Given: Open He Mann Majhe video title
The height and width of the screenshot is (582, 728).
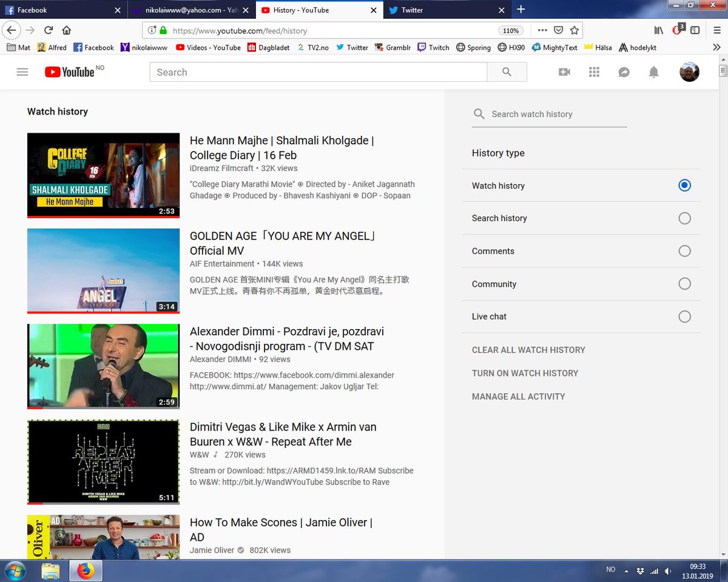Looking at the screenshot, I should pyautogui.click(x=281, y=148).
